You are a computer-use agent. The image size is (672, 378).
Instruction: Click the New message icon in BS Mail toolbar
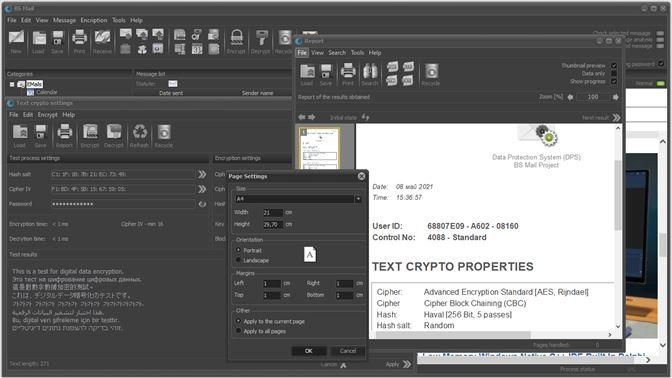coord(16,38)
